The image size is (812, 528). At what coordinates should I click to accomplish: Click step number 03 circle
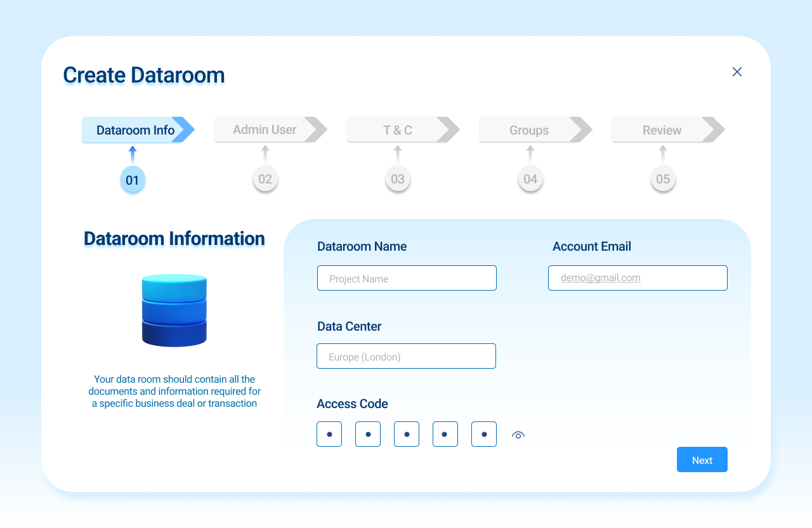(398, 179)
